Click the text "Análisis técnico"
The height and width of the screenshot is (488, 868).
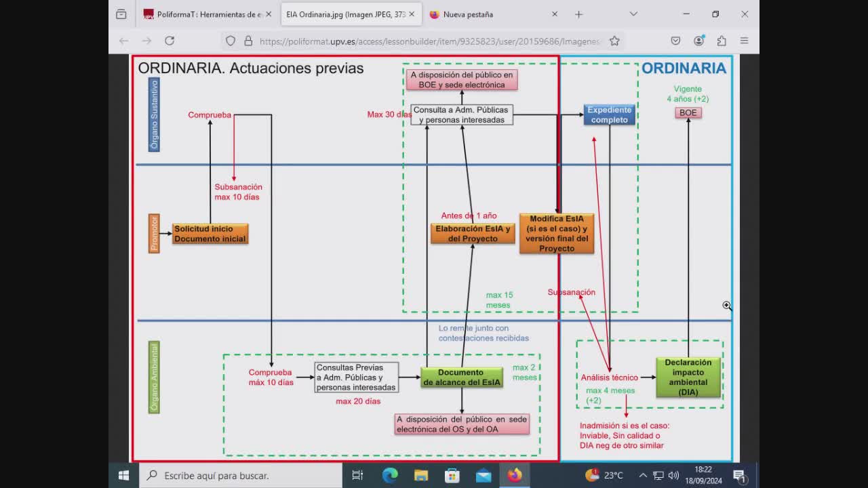[609, 378]
